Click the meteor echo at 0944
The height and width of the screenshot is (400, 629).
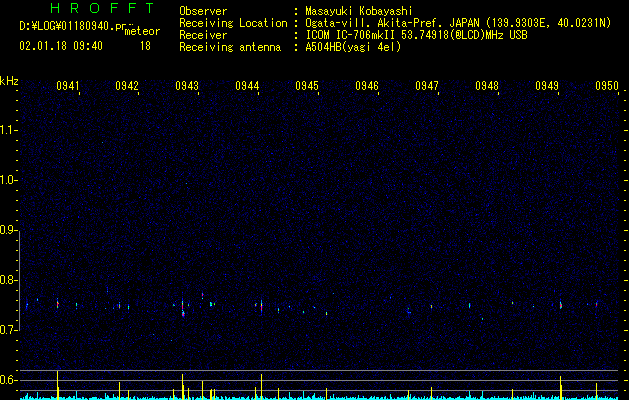[x=262, y=307]
